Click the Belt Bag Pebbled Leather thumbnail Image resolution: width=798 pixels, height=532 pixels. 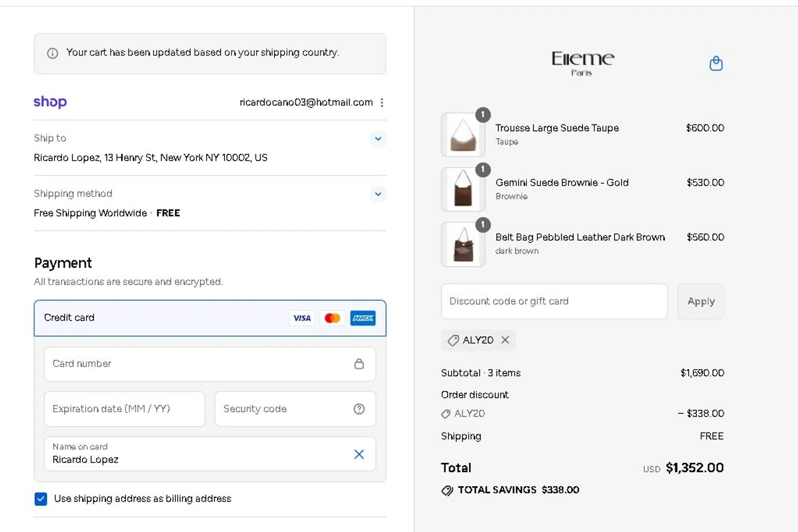pyautogui.click(x=463, y=244)
